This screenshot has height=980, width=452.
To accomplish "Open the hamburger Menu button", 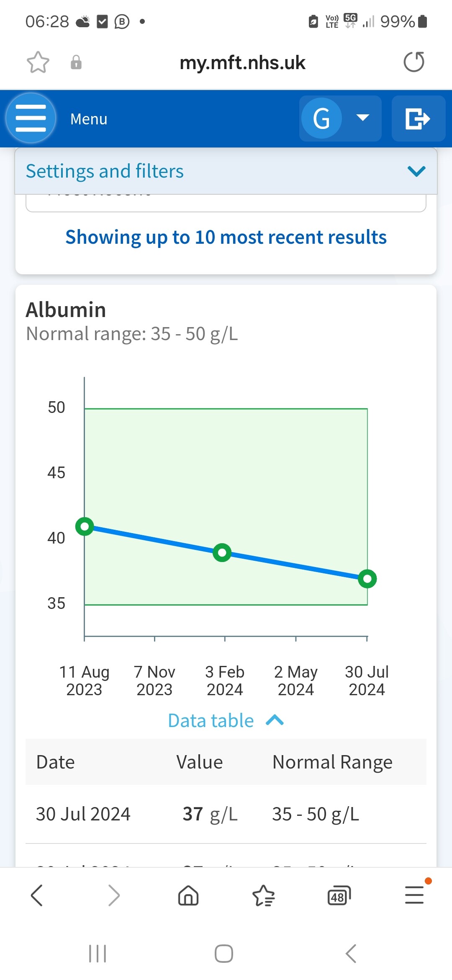I will 31,119.
